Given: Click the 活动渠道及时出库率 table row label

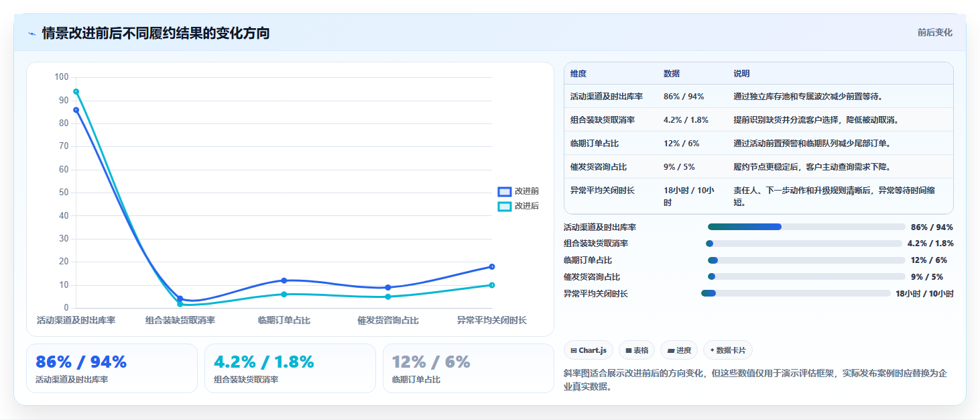Looking at the screenshot, I should tap(607, 97).
